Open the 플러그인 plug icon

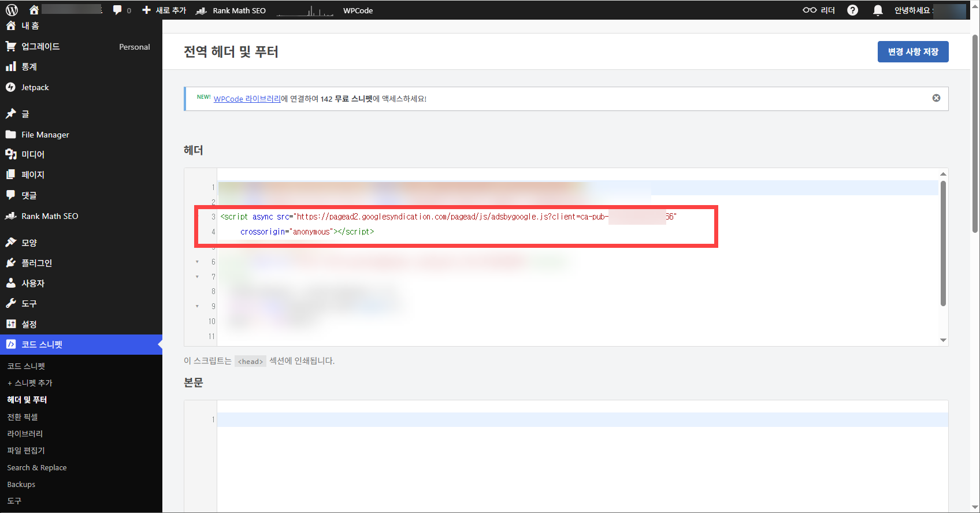point(10,263)
